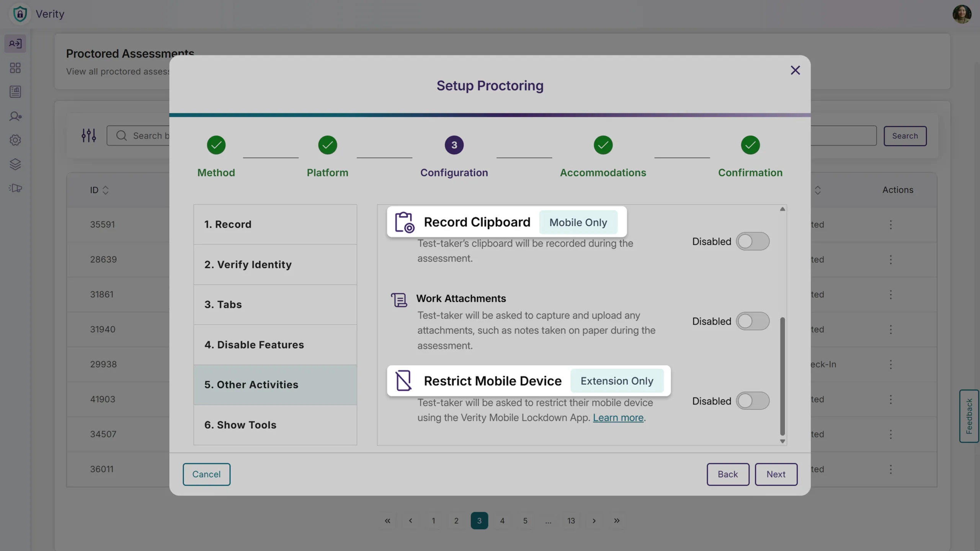Open the settings gear in the sidebar
Screen dimensions: 980x551
click(x=15, y=140)
